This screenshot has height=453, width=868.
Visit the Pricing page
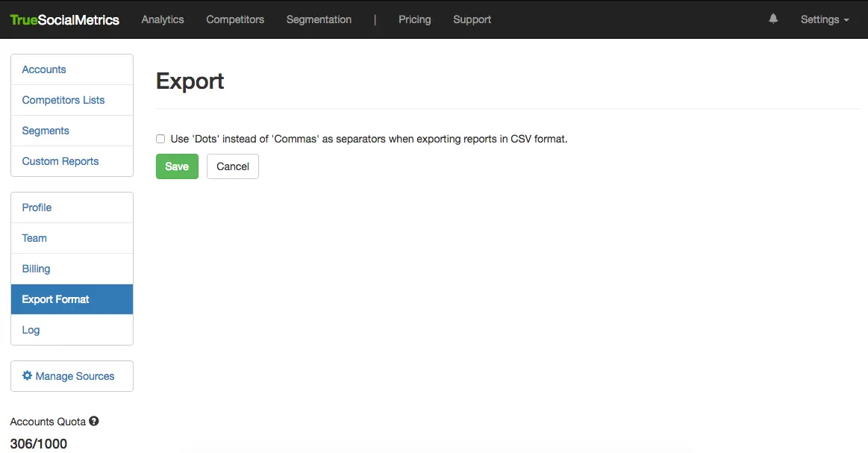click(x=414, y=19)
